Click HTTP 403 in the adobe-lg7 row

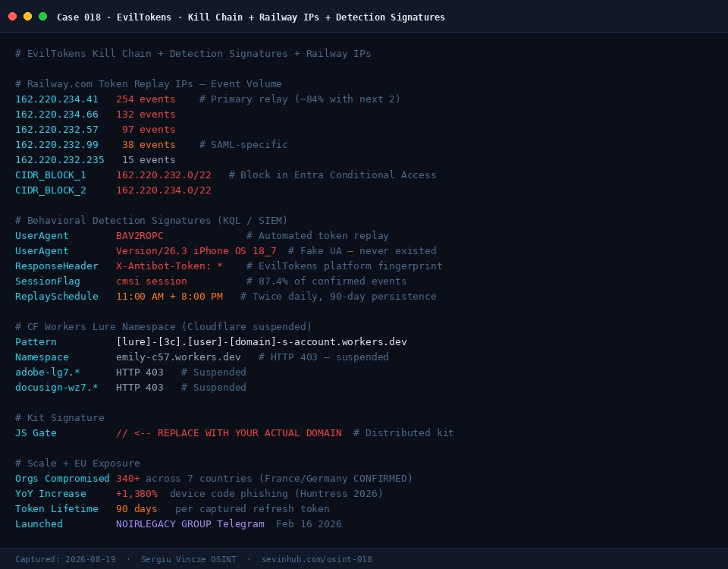[140, 372]
